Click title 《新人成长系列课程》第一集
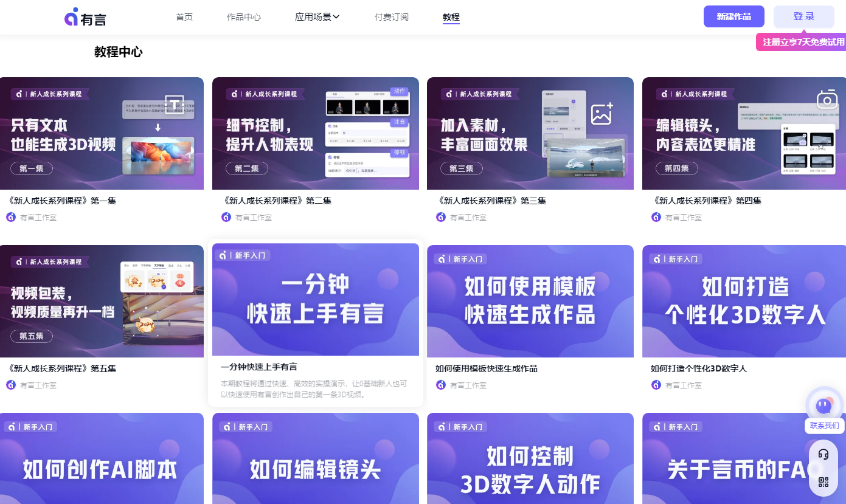 pyautogui.click(x=60, y=201)
